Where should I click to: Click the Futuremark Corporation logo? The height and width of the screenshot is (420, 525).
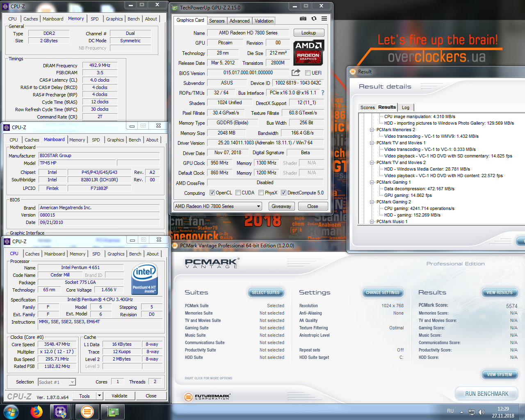(x=207, y=397)
